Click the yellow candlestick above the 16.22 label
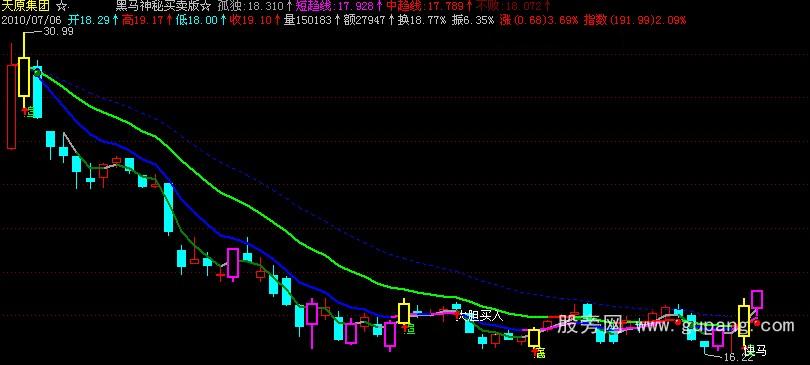The height and width of the screenshot is (365, 810). point(743,321)
